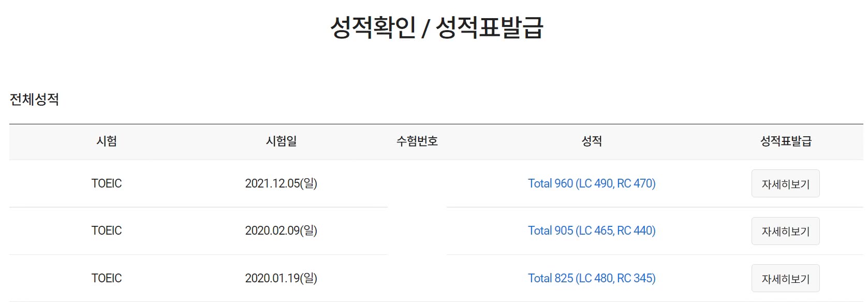Screen dimensions: 868x302
Task: Click the 성적 column header
Action: click(x=592, y=141)
